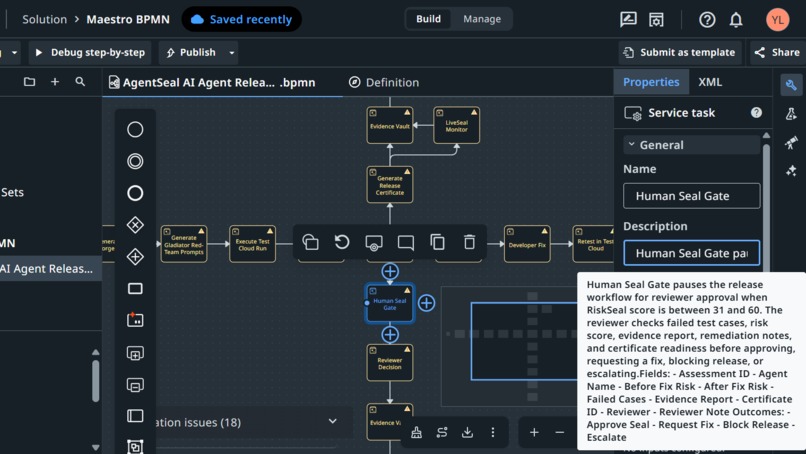Expand the validation issues (18) panel

coord(333,421)
